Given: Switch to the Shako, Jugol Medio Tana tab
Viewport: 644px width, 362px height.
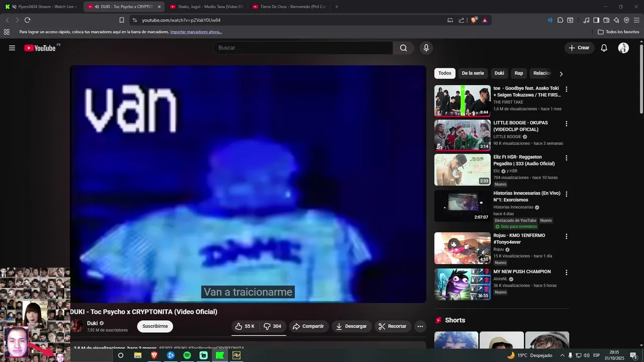Looking at the screenshot, I should click(206, 7).
